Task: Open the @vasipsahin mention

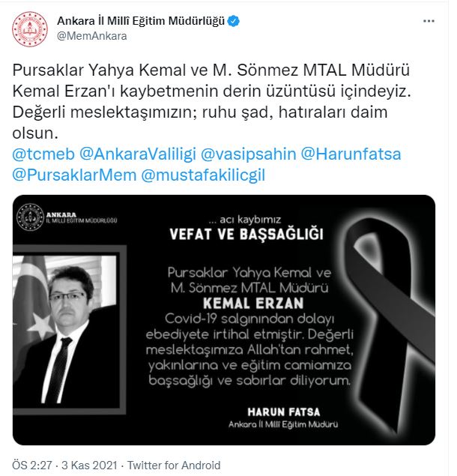Action: (x=249, y=154)
